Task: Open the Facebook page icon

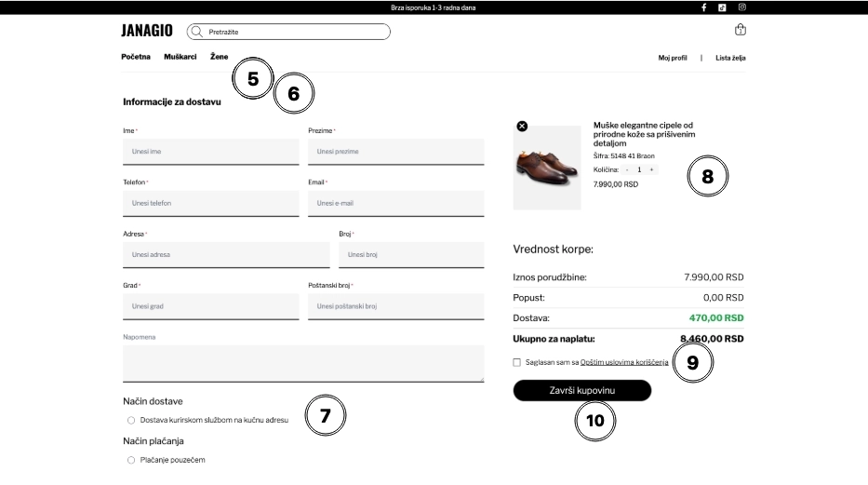Action: point(704,7)
